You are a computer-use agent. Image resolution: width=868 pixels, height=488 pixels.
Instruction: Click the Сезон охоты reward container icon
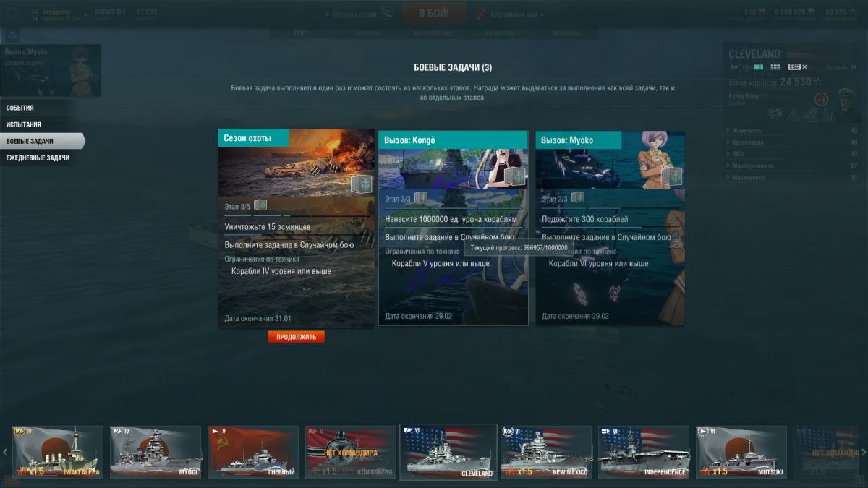[x=361, y=184]
